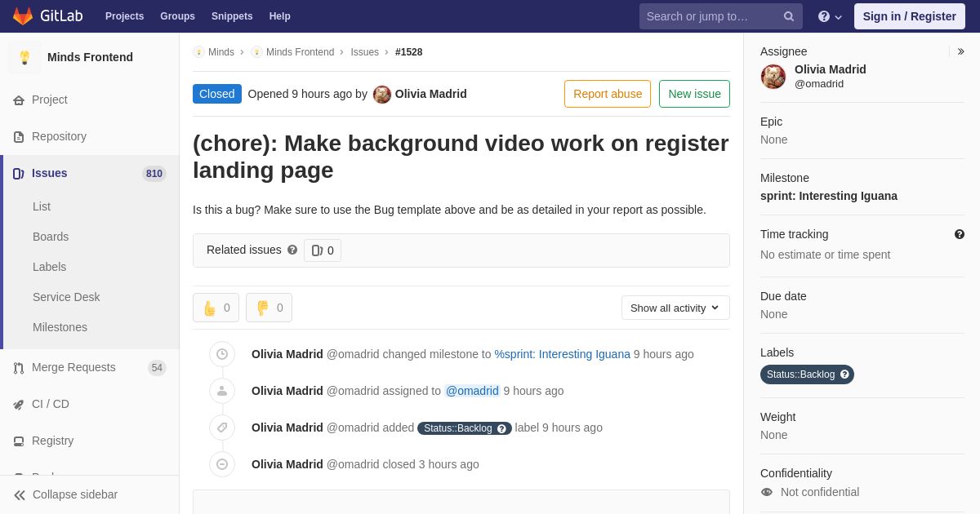This screenshot has width=980, height=514.
Task: Click the Merge Requests icon
Action: 19,368
